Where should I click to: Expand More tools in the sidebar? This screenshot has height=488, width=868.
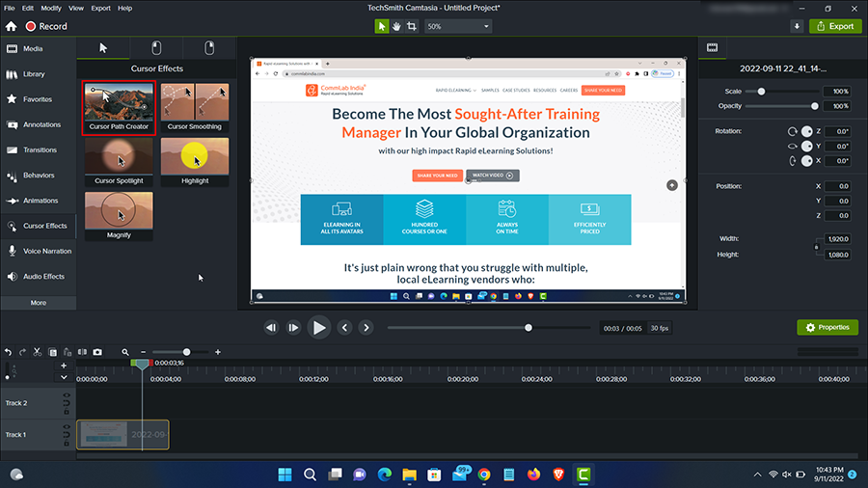click(x=39, y=303)
